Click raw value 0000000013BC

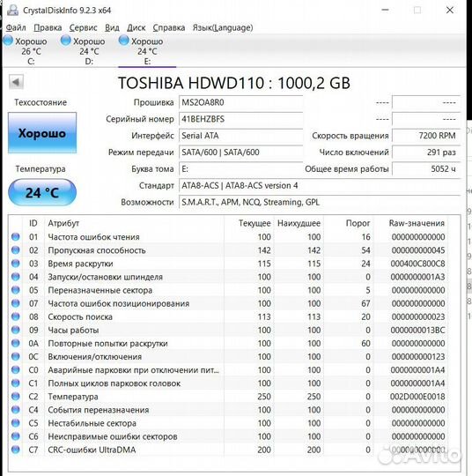417,330
